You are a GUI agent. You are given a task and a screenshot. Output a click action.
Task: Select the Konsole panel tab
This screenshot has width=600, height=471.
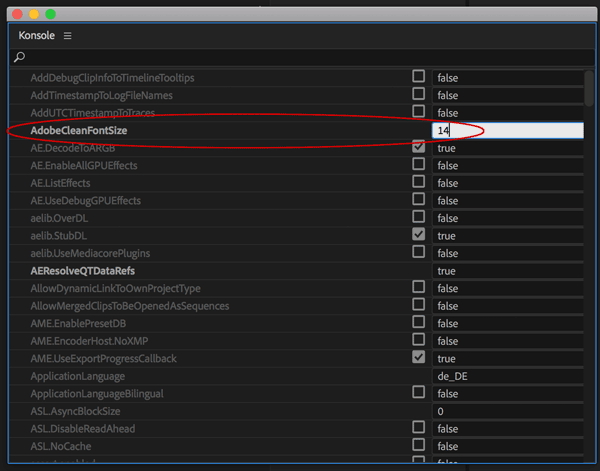click(36, 36)
